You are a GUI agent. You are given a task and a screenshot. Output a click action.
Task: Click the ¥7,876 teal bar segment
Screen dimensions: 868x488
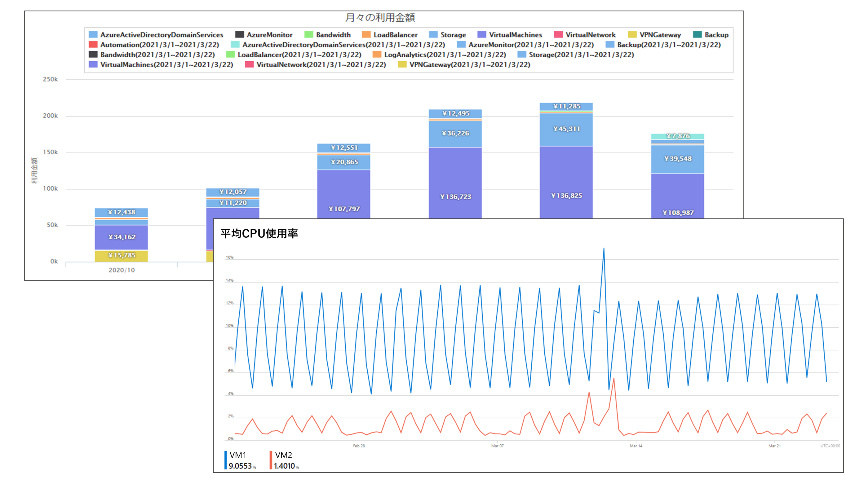tap(678, 136)
